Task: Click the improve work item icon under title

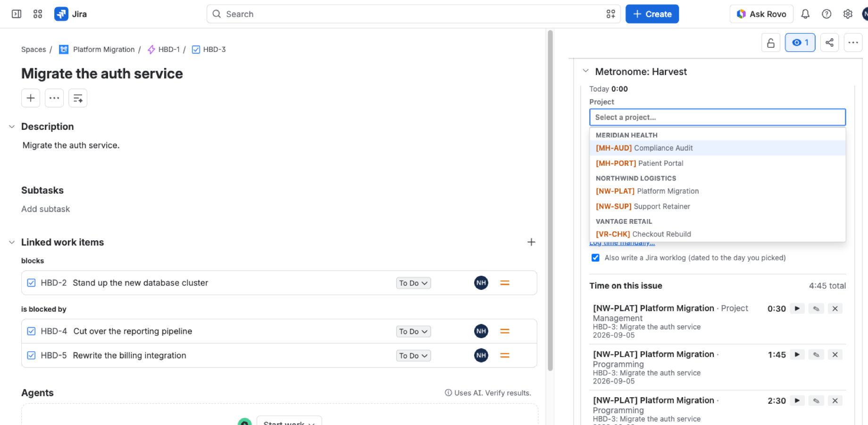Action: (78, 98)
